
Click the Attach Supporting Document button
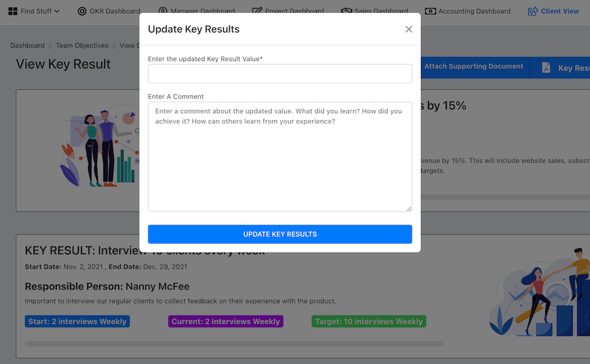coord(474,67)
